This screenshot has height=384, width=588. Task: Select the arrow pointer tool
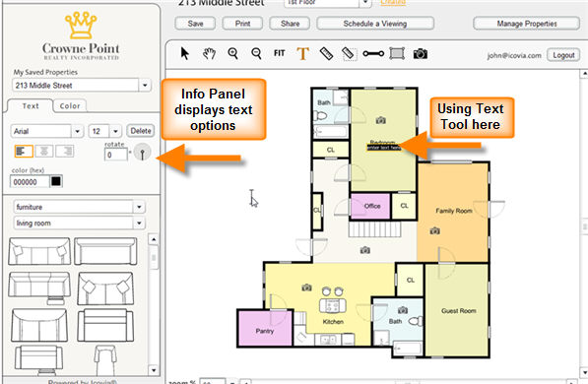185,53
